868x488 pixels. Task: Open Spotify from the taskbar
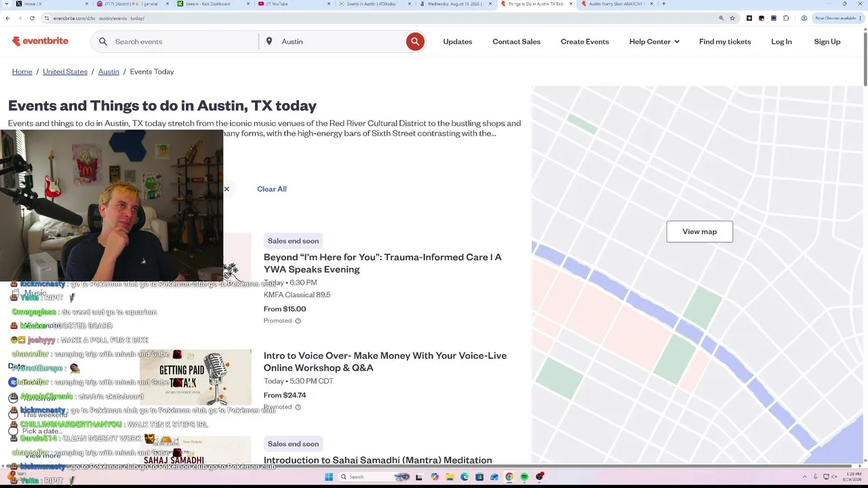[524, 477]
